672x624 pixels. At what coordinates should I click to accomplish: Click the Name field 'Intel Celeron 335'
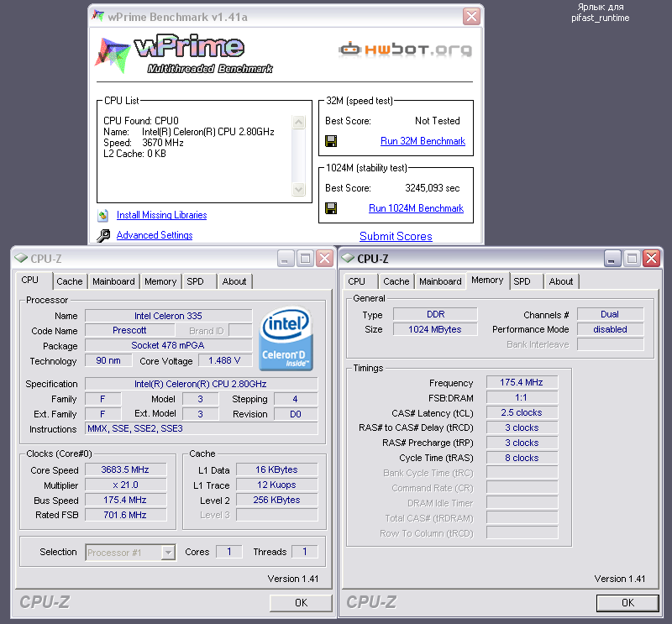[x=169, y=316]
